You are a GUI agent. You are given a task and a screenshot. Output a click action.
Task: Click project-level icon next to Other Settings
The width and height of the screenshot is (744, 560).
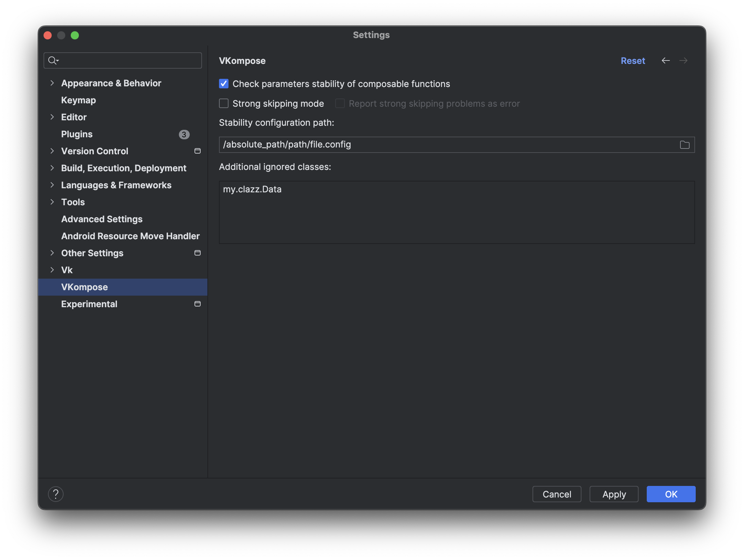[197, 253]
